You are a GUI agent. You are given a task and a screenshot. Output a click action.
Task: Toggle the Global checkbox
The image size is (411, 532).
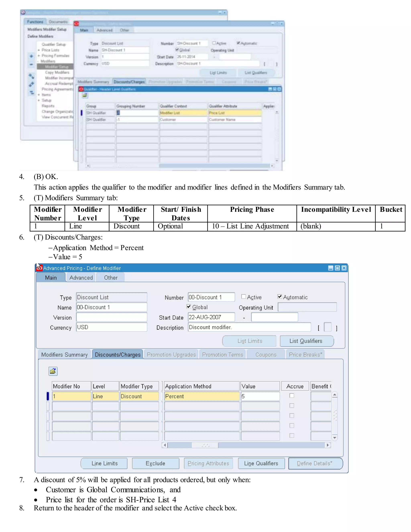tap(189, 306)
